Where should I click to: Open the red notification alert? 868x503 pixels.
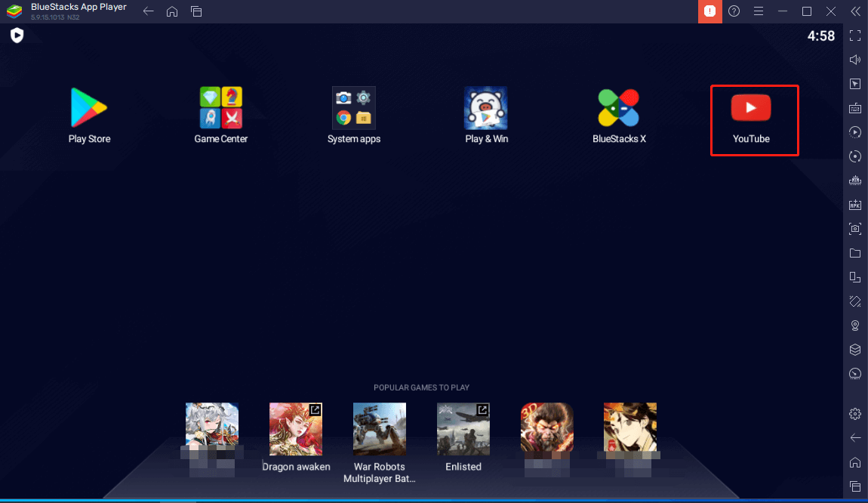tap(709, 11)
